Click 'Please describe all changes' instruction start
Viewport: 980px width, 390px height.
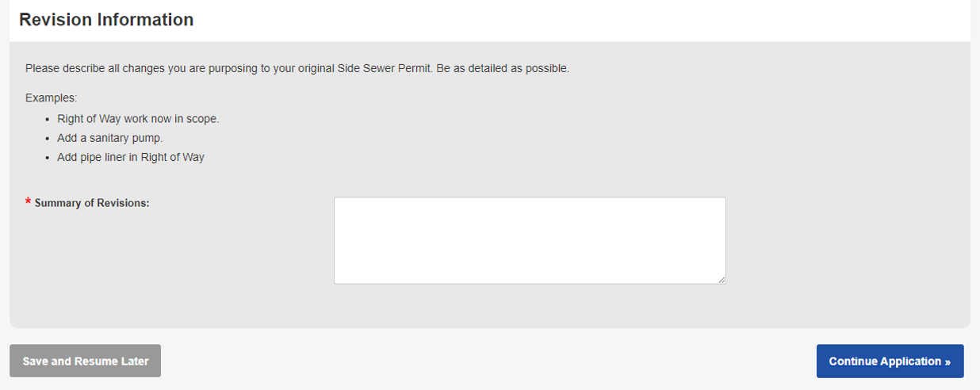tap(91, 68)
